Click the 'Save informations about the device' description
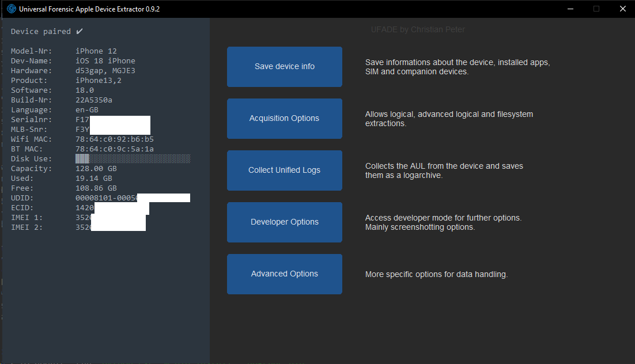635x364 pixels. (x=458, y=67)
